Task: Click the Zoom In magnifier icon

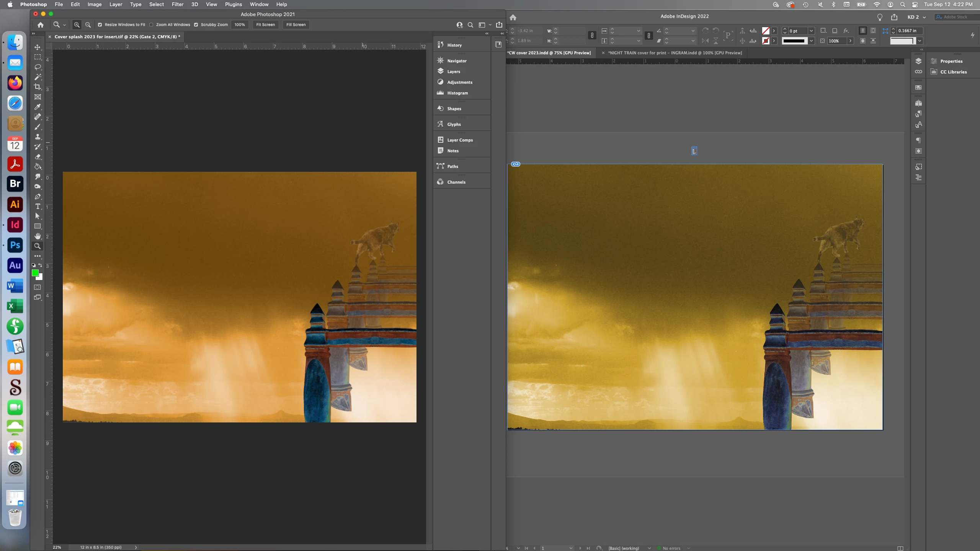Action: point(77,24)
